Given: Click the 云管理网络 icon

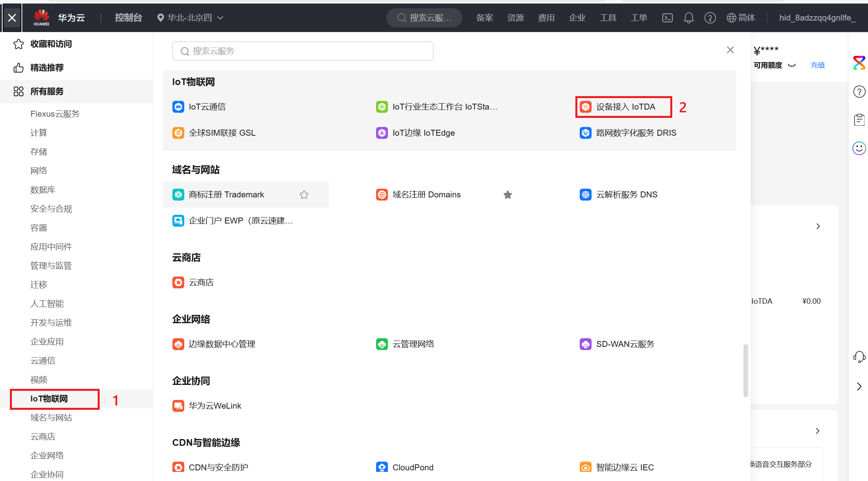Looking at the screenshot, I should [x=382, y=344].
